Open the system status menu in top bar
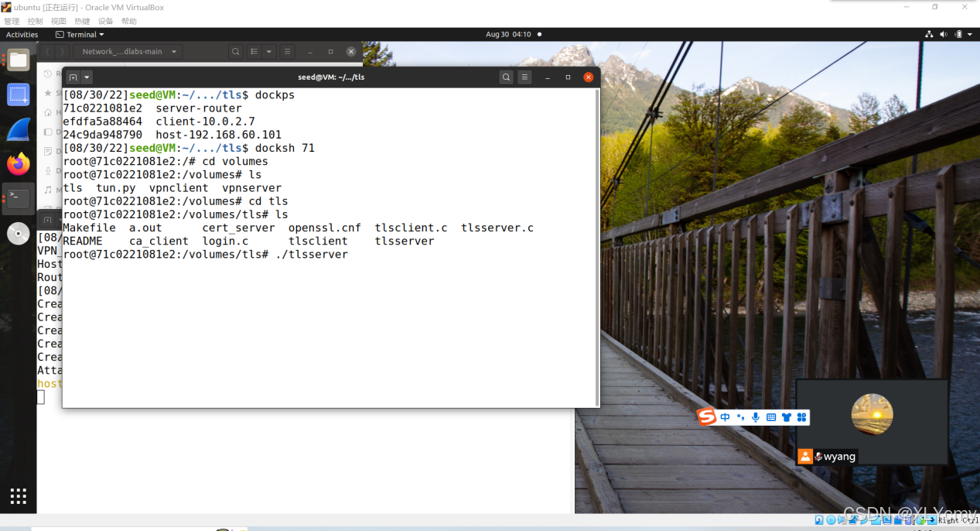 coord(948,34)
